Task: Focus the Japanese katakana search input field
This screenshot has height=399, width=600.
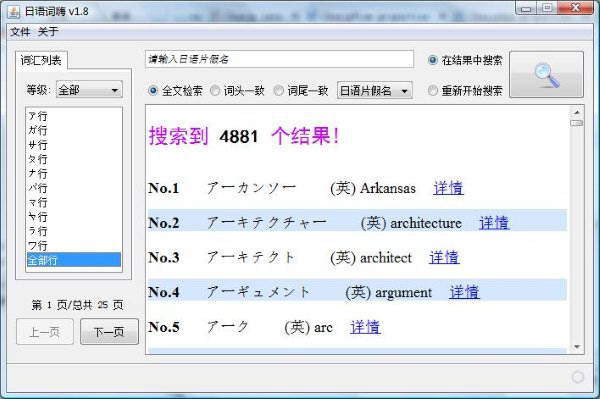Action: pos(279,59)
